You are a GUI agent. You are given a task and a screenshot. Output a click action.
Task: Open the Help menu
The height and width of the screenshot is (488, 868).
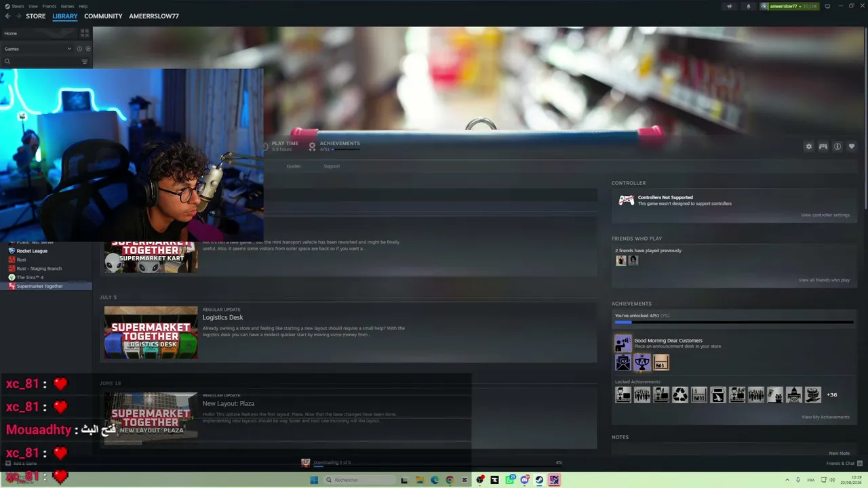click(83, 6)
